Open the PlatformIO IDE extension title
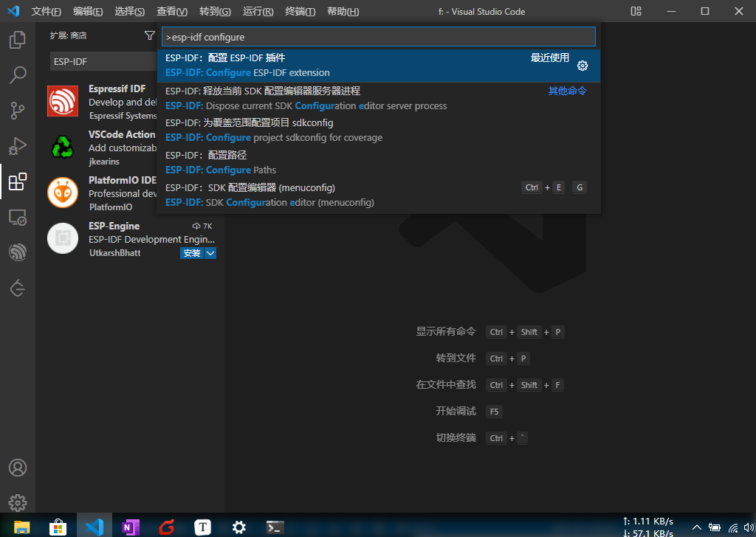The height and width of the screenshot is (537, 756). click(x=123, y=180)
